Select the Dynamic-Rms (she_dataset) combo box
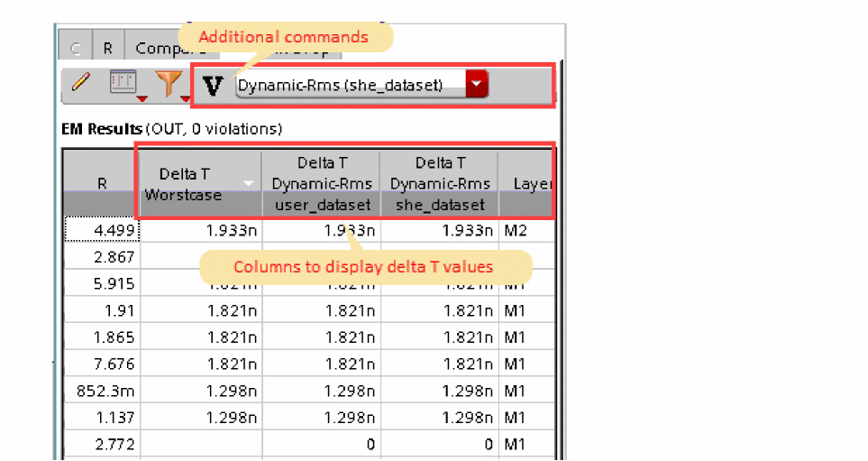This screenshot has height=461, width=868. (x=350, y=86)
